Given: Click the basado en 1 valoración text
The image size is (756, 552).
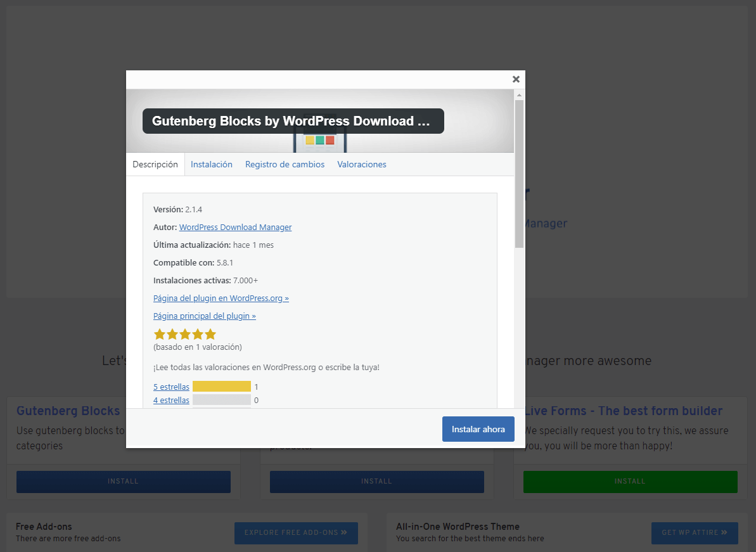Looking at the screenshot, I should [198, 347].
